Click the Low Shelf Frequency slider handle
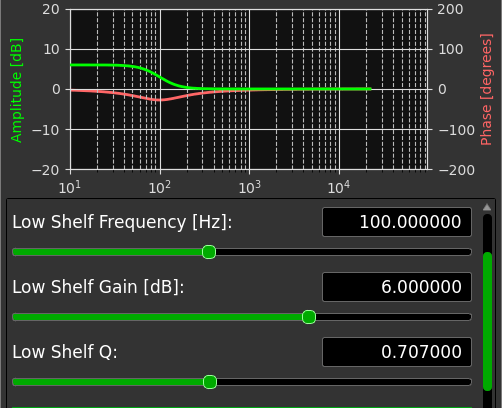The height and width of the screenshot is (408, 502). coord(209,252)
